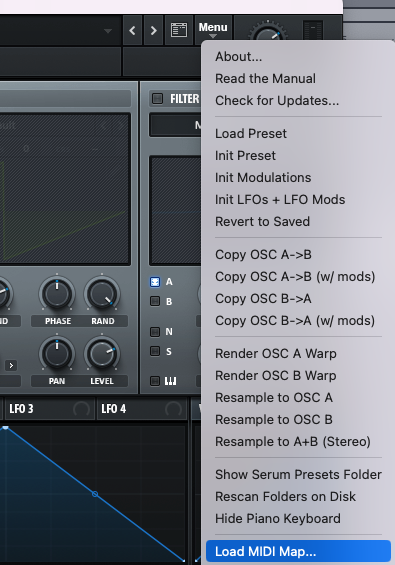This screenshot has height=565, width=395.
Task: Open the preset browser icon
Action: click(179, 30)
